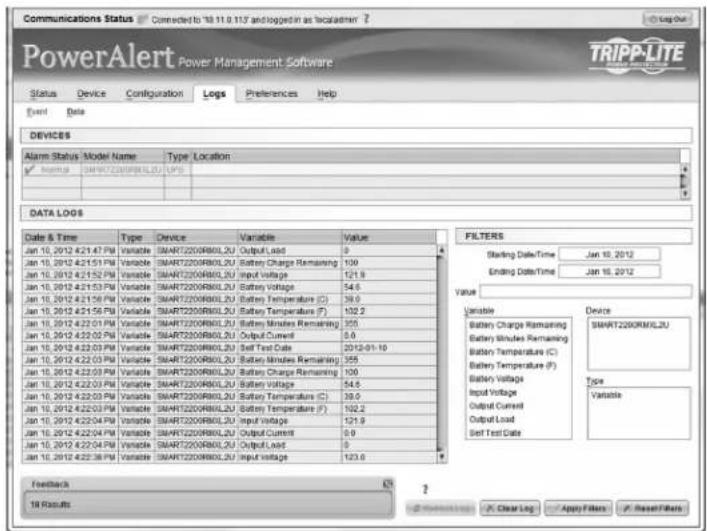This screenshot has width=707, height=531.
Task: Click down arrow of Devices table scrollbar
Action: [684, 193]
